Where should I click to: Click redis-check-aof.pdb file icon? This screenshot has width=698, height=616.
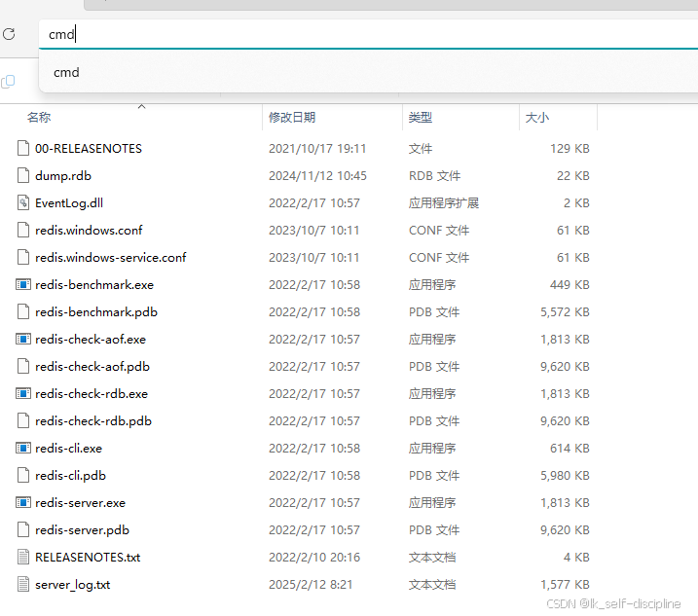(x=23, y=366)
